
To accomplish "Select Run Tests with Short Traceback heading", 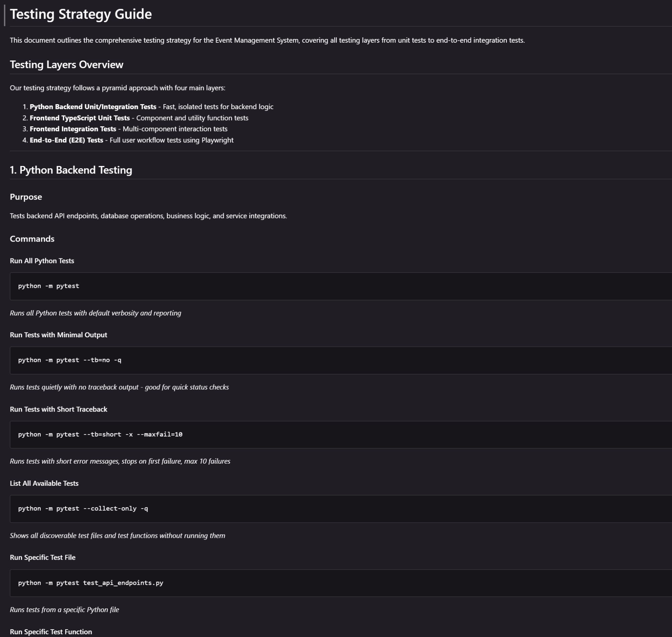I will (58, 409).
